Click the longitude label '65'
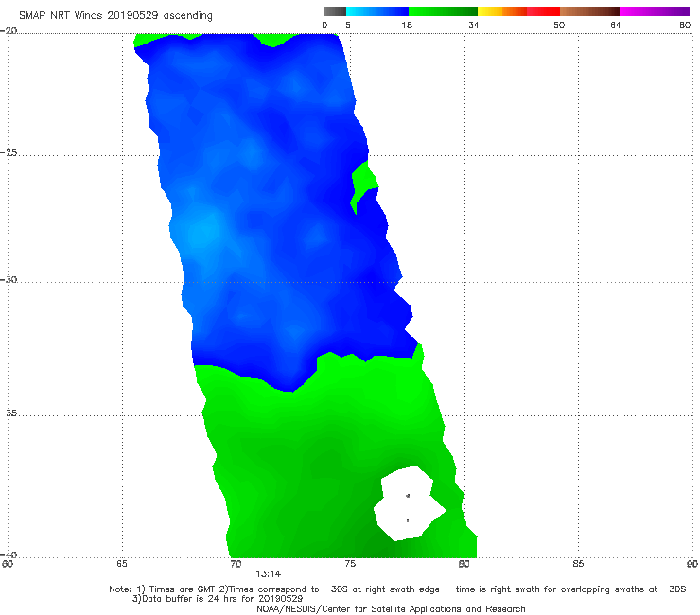 tap(122, 564)
